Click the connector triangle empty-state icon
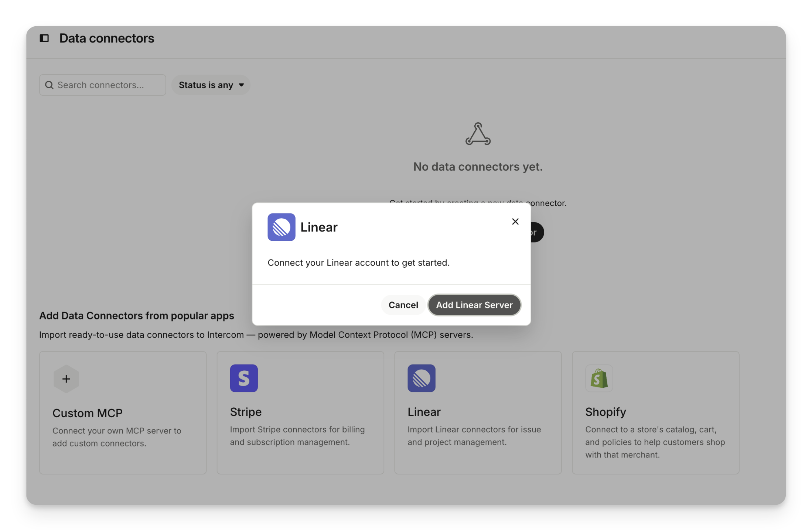Screen dimensions: 812x531 (x=478, y=134)
